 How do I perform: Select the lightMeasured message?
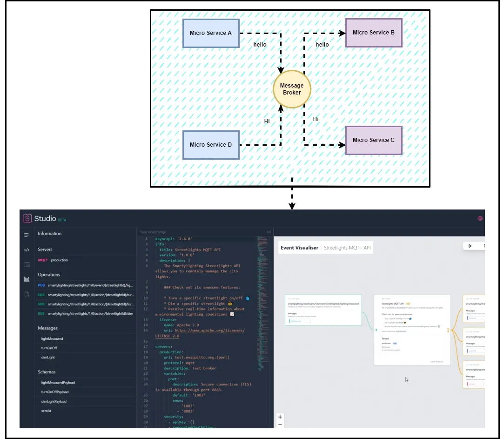53,338
